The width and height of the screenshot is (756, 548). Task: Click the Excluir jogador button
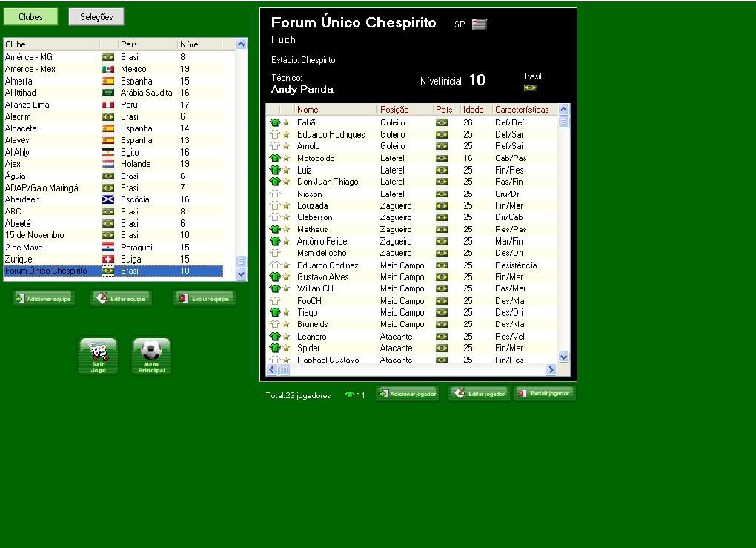pos(545,393)
